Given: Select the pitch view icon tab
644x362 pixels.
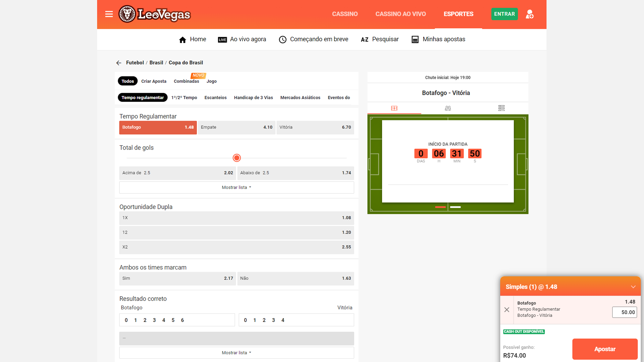Looking at the screenshot, I should pyautogui.click(x=394, y=108).
